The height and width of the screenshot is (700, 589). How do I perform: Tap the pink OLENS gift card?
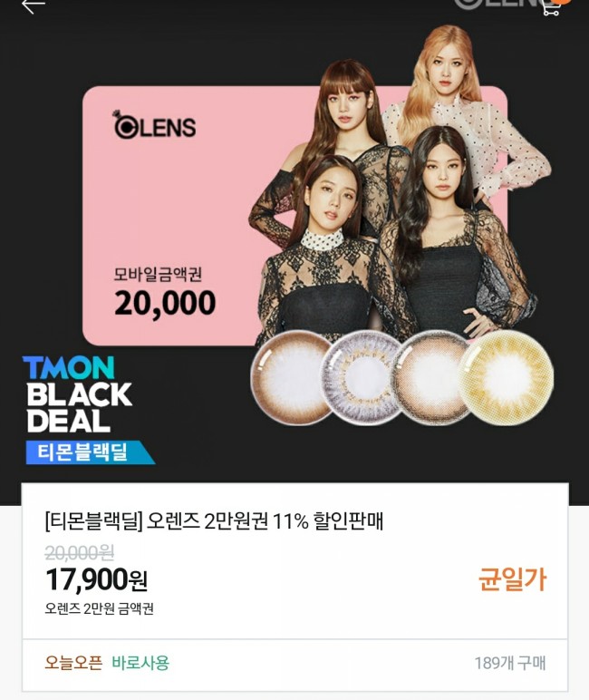(294, 216)
